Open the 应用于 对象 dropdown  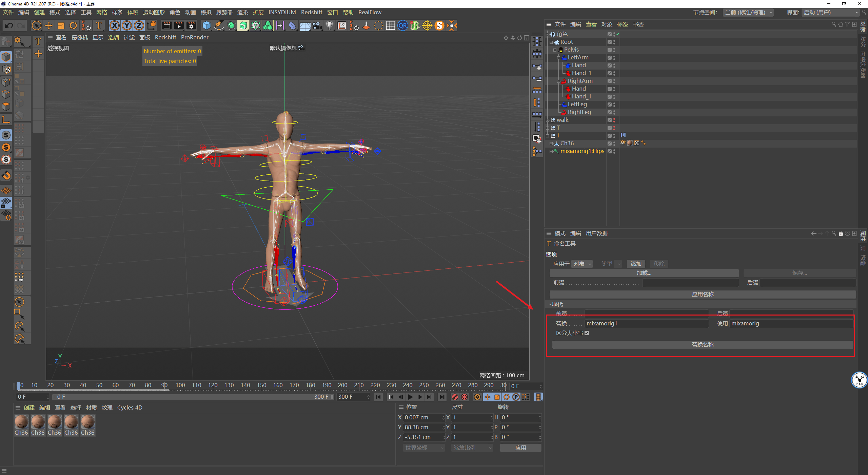582,264
